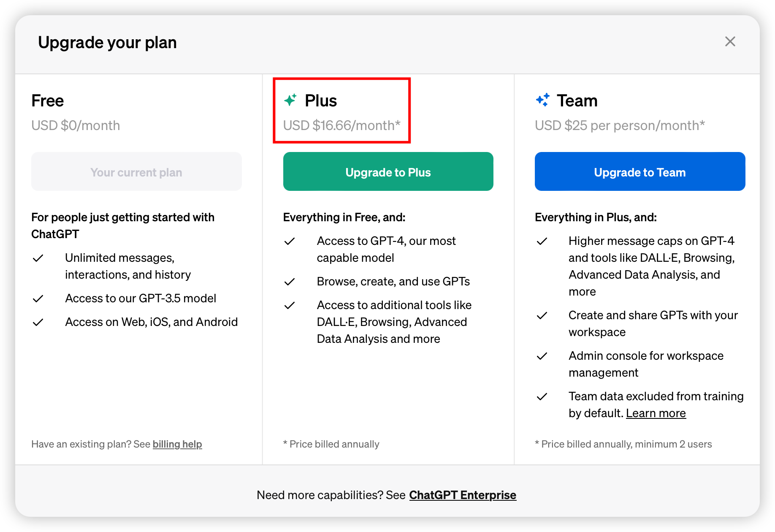Viewport: 775px width, 532px height.
Task: Click the green sparkle icon beside Plus
Action: click(x=290, y=100)
